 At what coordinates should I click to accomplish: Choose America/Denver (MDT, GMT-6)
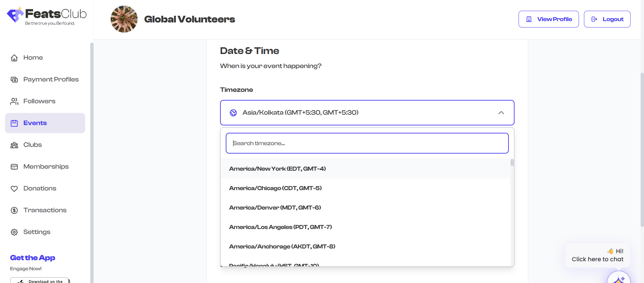click(x=366, y=208)
